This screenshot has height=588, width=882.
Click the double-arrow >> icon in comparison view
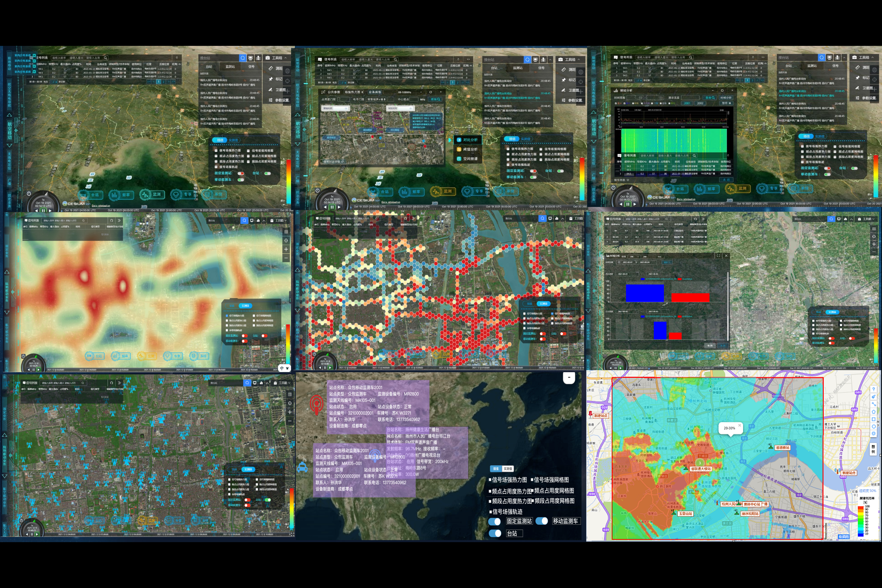468,59
